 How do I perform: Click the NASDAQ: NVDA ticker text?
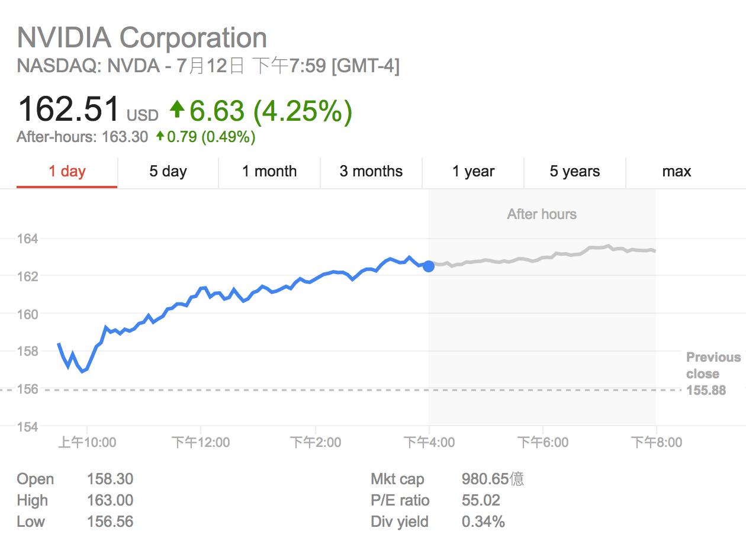click(x=88, y=66)
